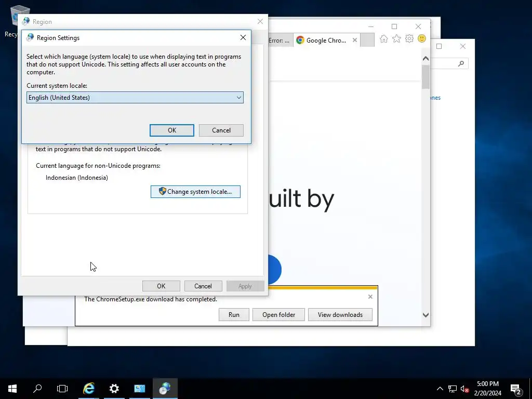Click Cancel in the Region window
This screenshot has width=532, height=399.
[x=203, y=286]
